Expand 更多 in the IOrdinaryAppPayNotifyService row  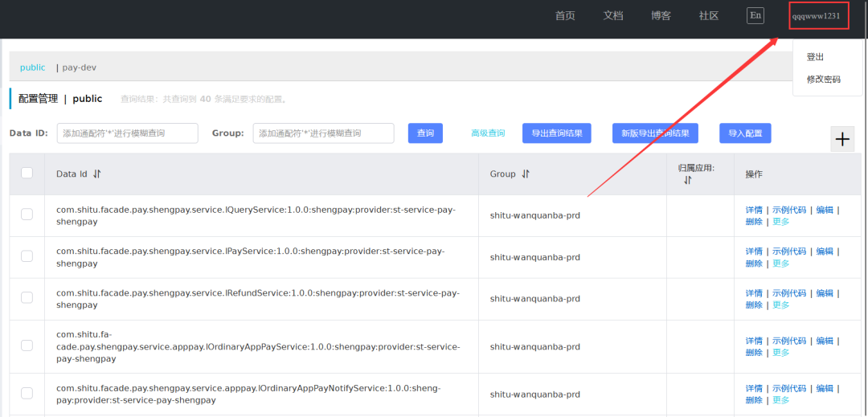pos(780,400)
